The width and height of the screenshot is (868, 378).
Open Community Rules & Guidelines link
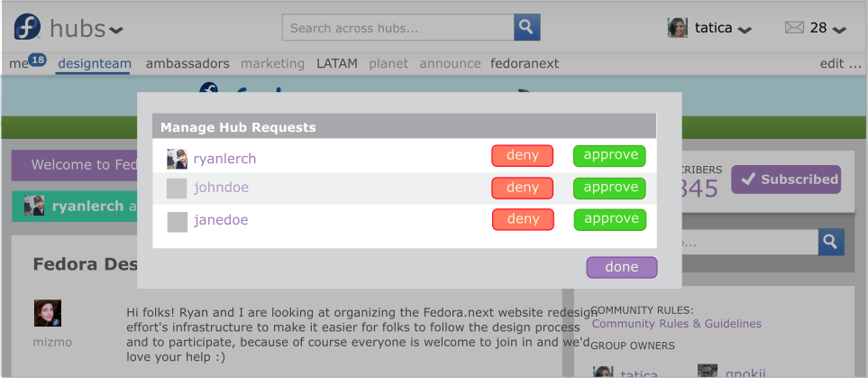677,324
